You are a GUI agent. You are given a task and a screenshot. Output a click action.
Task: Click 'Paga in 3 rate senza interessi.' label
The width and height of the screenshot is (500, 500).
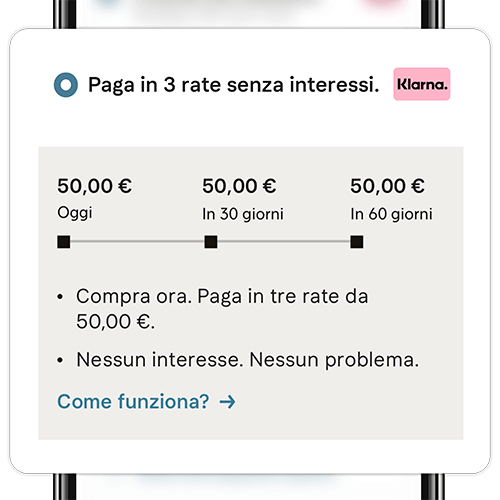[234, 85]
